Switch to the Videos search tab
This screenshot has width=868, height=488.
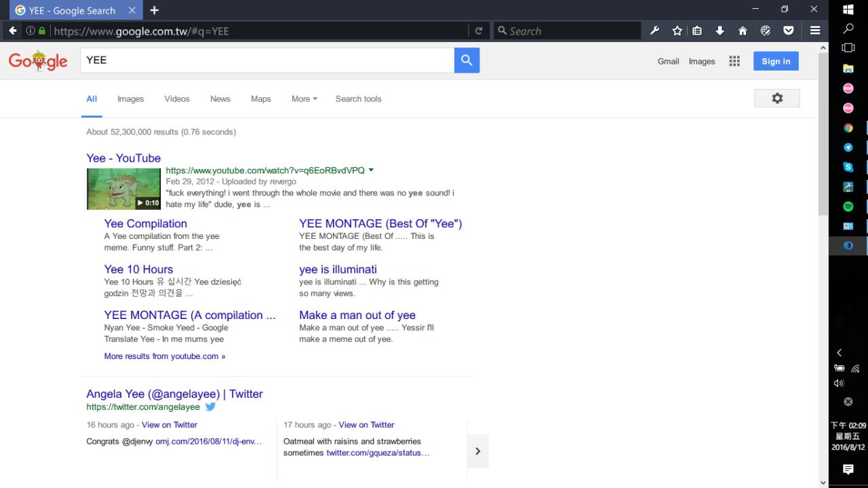177,98
